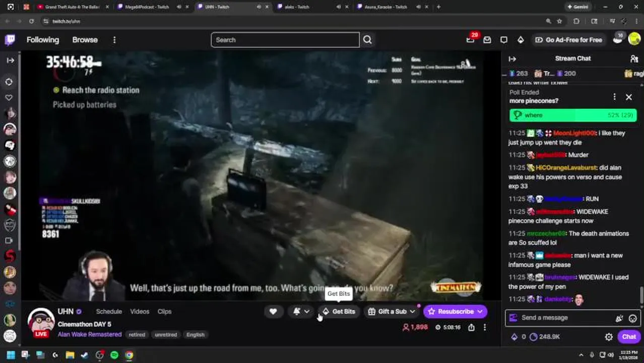Open the UHN channel name link
Viewport: 644px width, 363px height.
coord(66,312)
